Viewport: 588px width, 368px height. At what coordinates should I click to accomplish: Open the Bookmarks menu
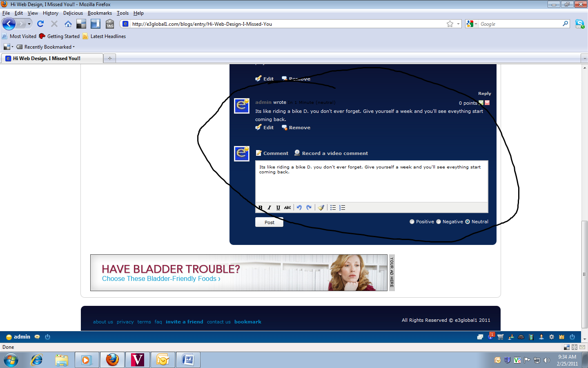[x=100, y=13]
